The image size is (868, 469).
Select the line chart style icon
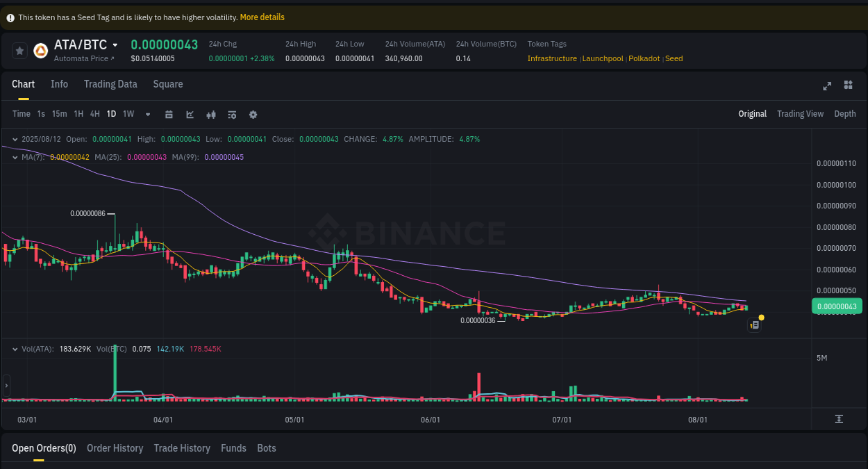coord(190,114)
